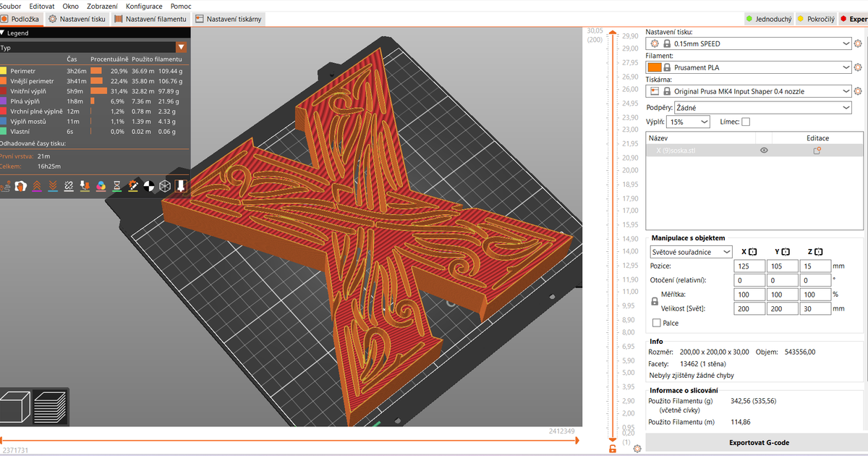Screen dimensions: 868x456
Task: Tick the Palce (inches) checkbox
Action: click(657, 323)
